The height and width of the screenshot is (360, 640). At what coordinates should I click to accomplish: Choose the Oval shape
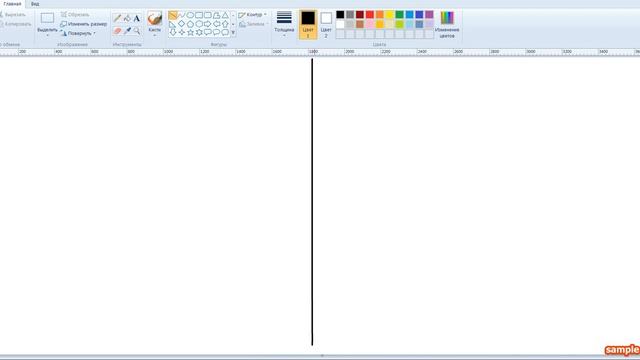[x=190, y=16]
